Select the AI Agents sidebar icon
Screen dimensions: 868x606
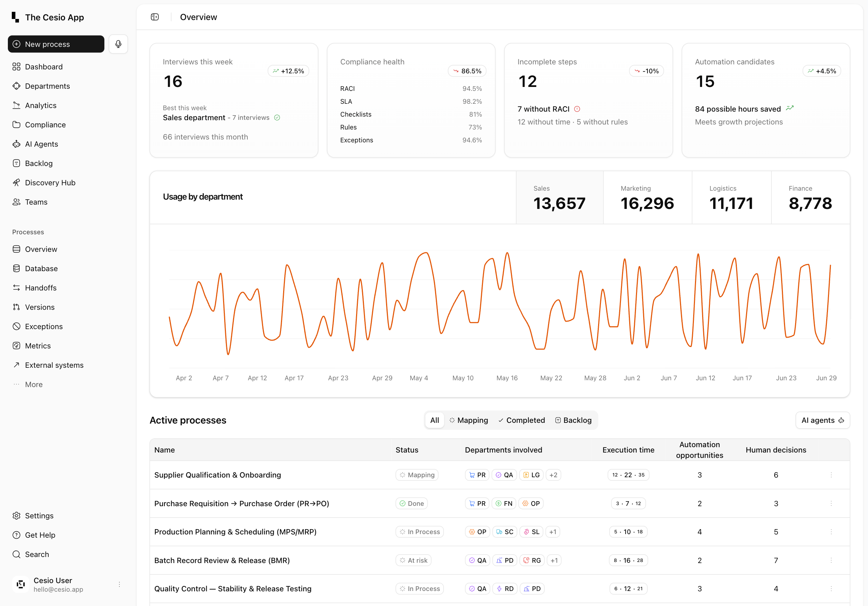click(17, 144)
